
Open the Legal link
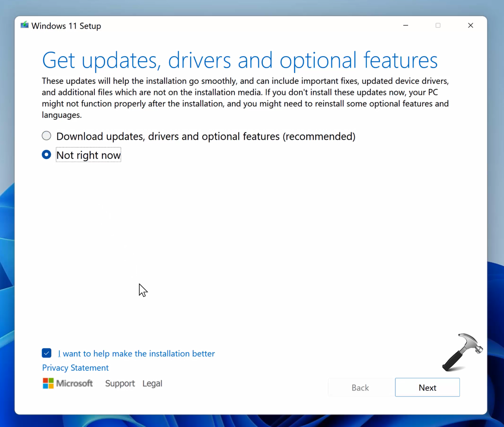(152, 383)
